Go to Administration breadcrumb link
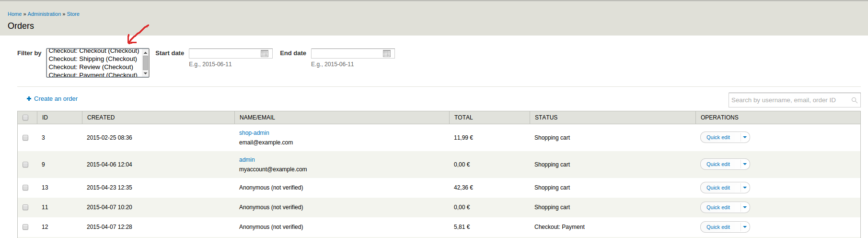Image resolution: width=868 pixels, height=238 pixels. coord(44,14)
